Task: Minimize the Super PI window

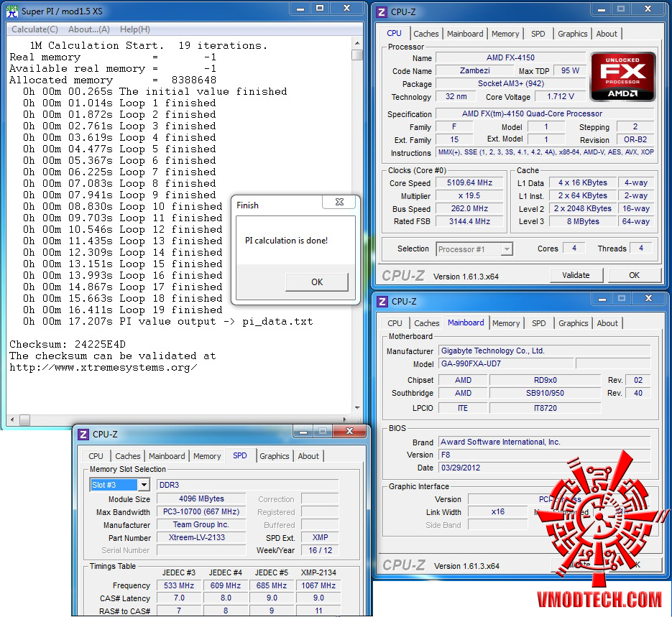Action: pos(301,9)
